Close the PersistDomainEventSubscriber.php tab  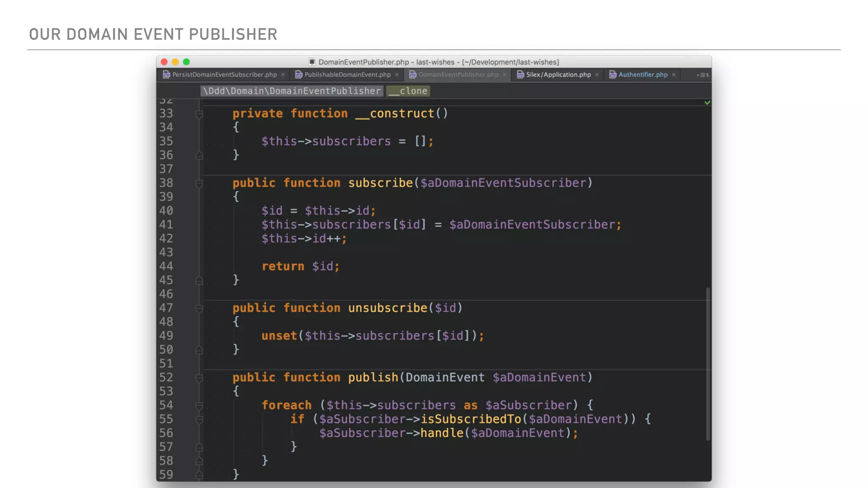(x=283, y=75)
